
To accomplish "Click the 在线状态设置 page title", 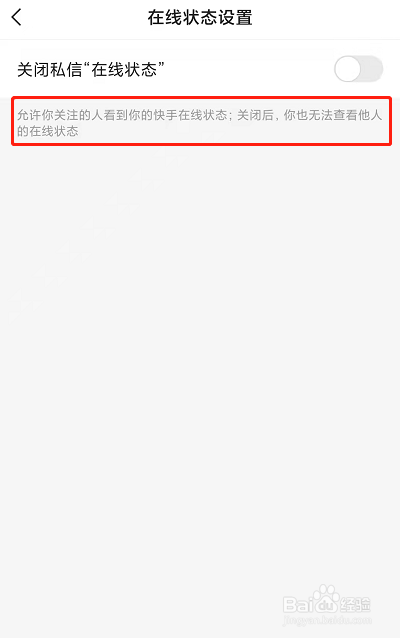I will 200,18.
